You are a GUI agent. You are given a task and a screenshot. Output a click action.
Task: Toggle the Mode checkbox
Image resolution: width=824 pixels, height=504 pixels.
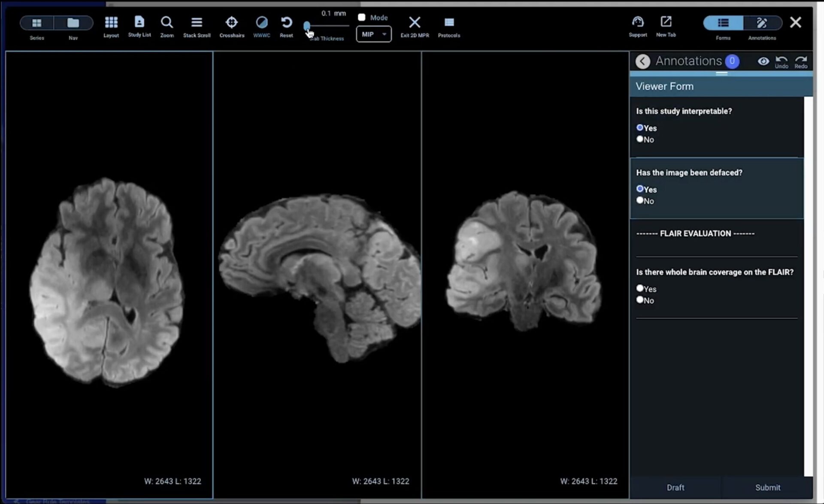(x=362, y=18)
